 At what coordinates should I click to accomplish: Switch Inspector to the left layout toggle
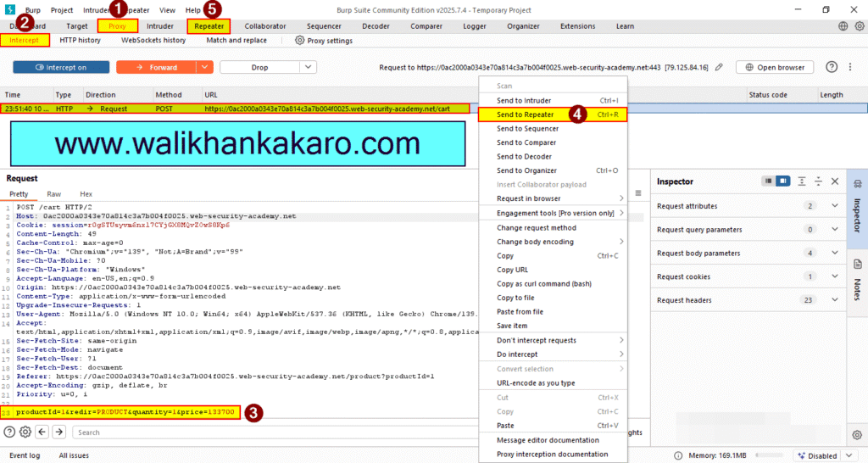768,181
